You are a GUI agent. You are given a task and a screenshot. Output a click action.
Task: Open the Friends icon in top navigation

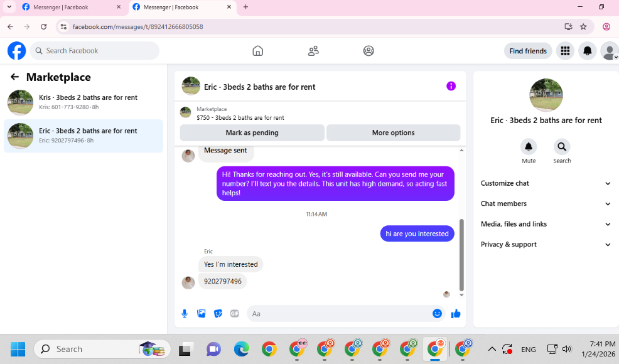[x=313, y=51]
